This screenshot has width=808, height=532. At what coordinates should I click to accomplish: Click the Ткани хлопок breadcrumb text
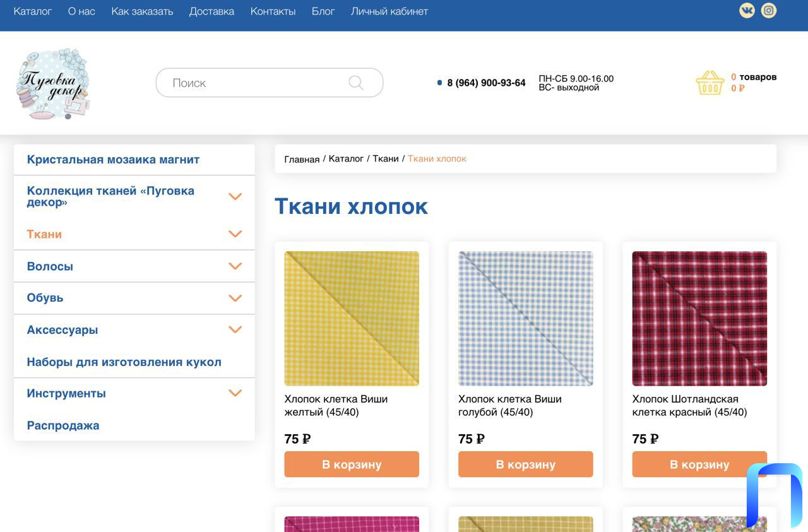[x=437, y=158]
